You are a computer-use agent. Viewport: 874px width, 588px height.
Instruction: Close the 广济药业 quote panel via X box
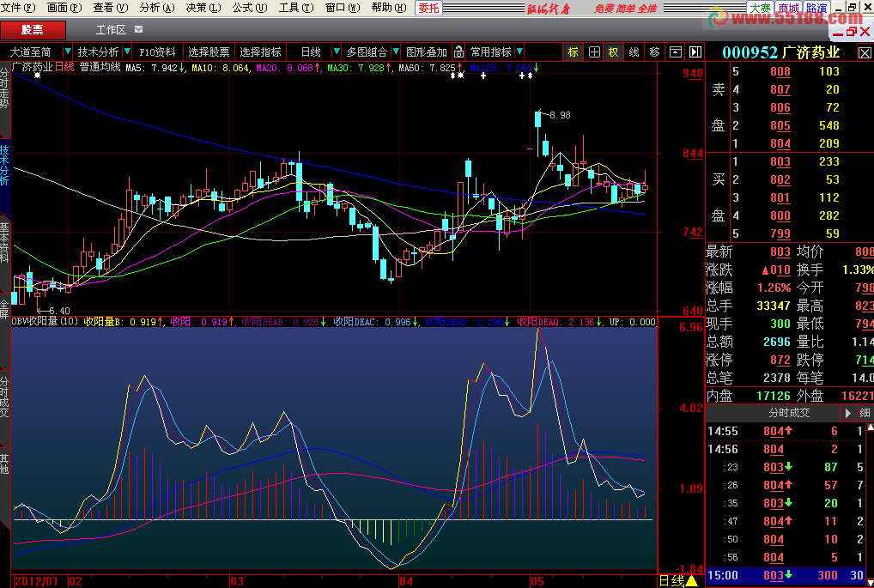[864, 52]
